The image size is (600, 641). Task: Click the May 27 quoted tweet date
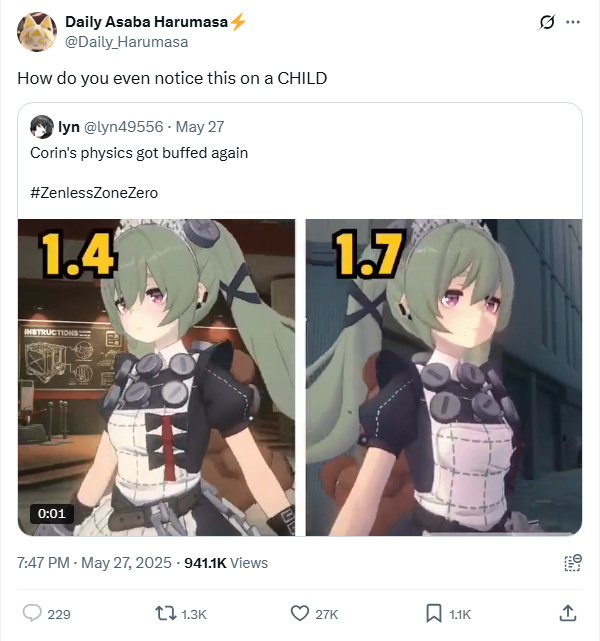(x=200, y=127)
